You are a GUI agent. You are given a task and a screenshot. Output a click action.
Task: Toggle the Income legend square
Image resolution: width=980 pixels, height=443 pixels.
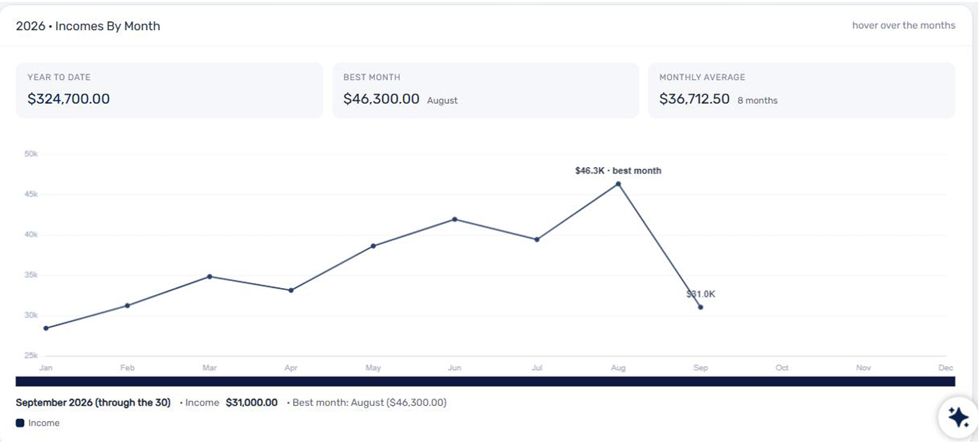pos(20,423)
